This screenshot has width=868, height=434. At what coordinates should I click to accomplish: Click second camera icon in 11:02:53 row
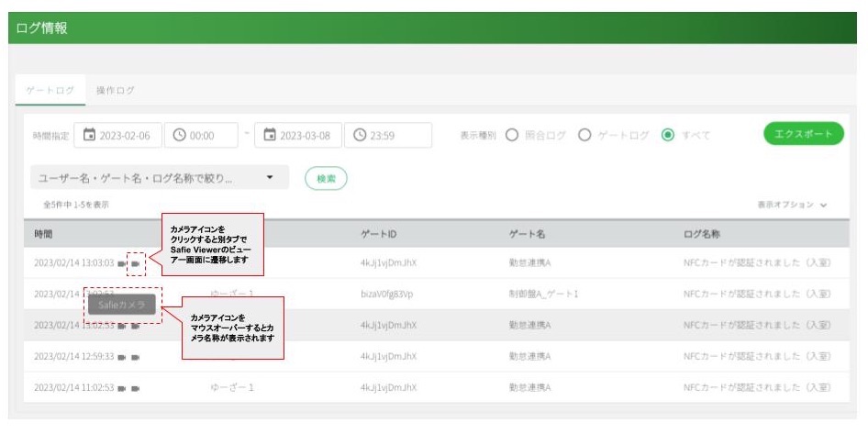coord(136,389)
